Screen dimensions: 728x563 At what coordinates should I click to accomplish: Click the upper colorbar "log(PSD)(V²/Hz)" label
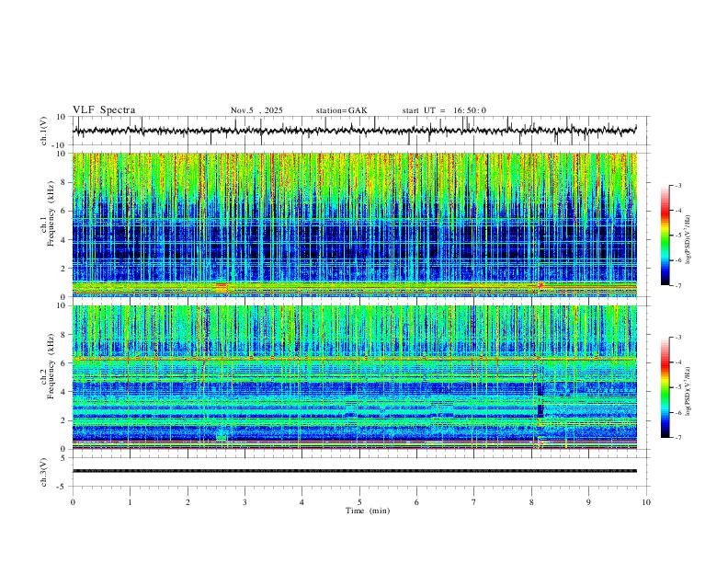click(688, 239)
